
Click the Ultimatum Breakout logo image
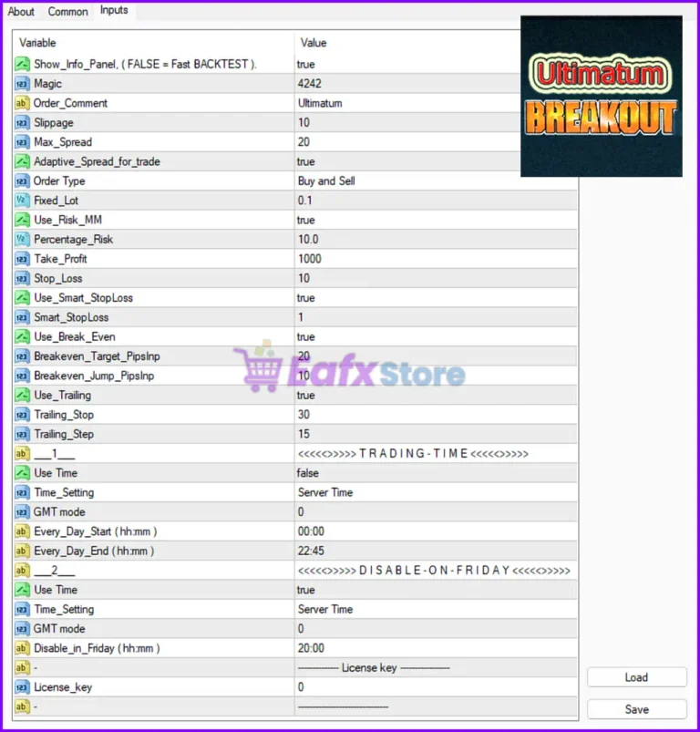click(602, 96)
